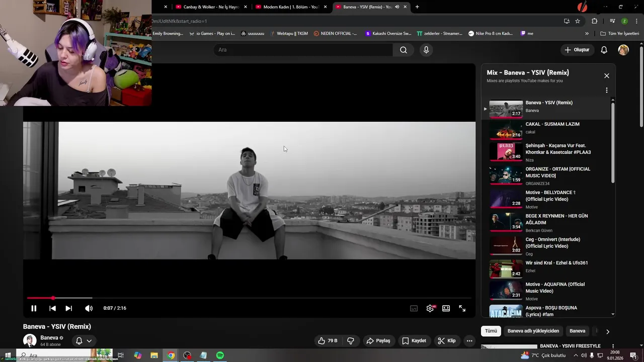644x362 pixels.
Task: Skip to next video in player
Action: coord(69,308)
